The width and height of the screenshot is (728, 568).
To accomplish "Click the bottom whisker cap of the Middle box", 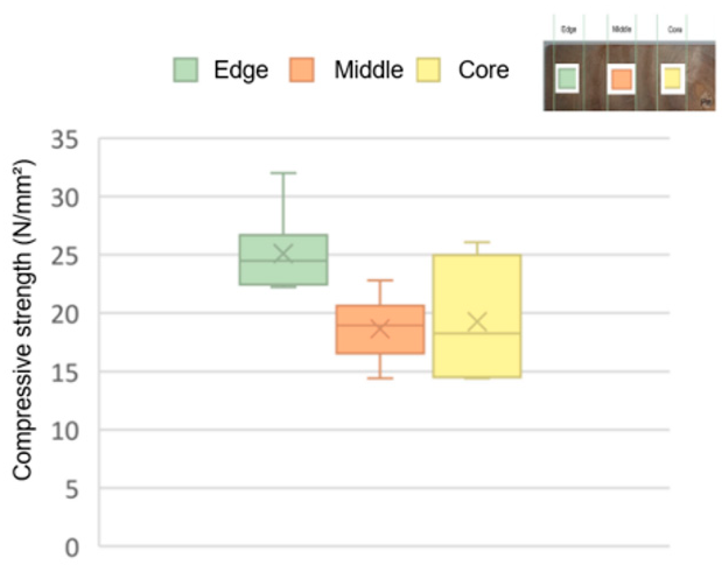I will [x=380, y=378].
